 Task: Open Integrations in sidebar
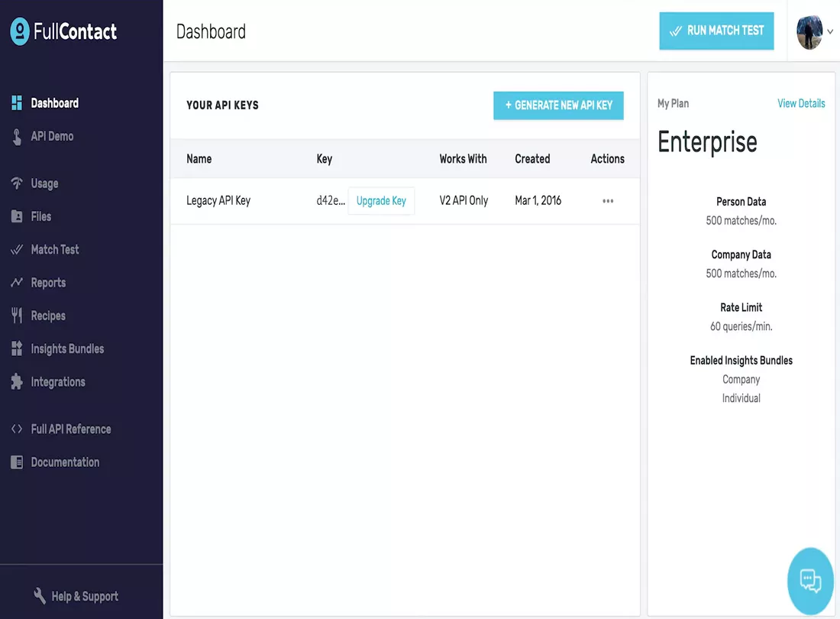58,382
